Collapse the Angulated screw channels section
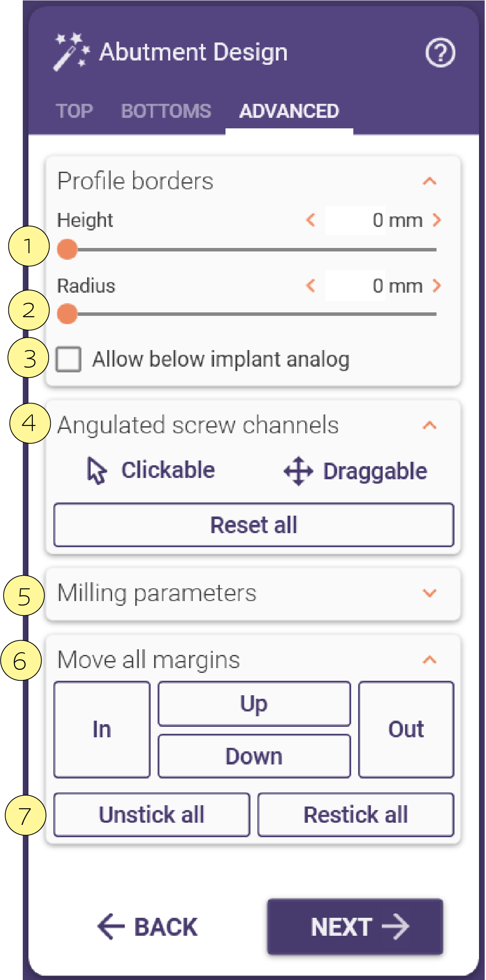The width and height of the screenshot is (486, 980). click(x=430, y=425)
